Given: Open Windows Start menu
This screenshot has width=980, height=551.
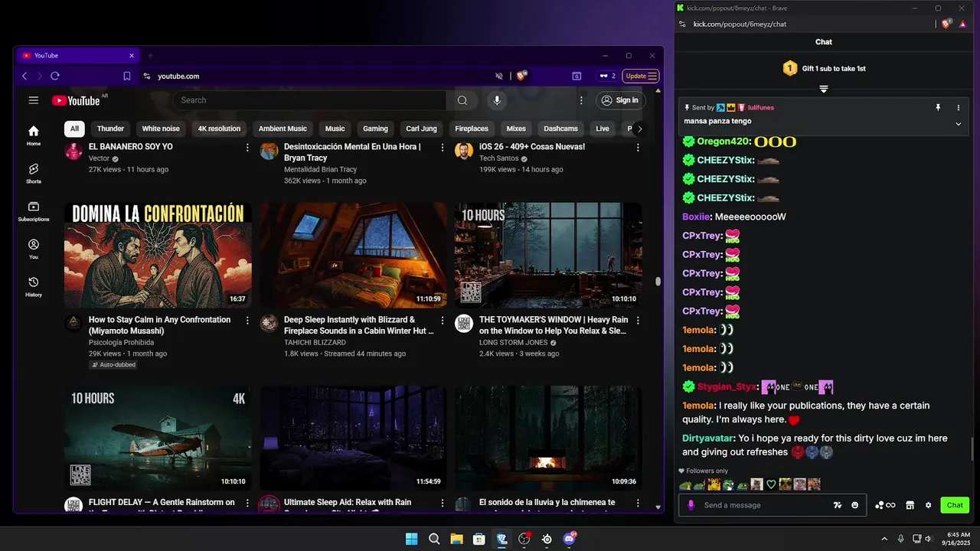Looking at the screenshot, I should 412,539.
